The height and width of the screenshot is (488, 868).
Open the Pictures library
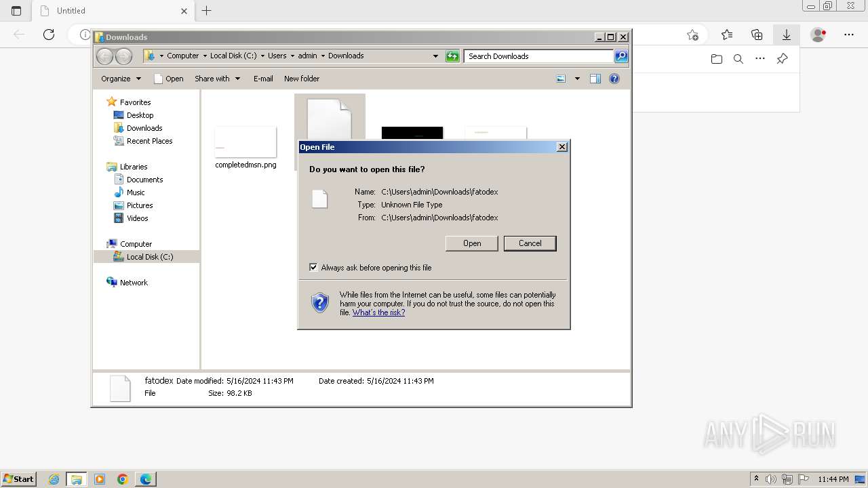click(x=140, y=205)
